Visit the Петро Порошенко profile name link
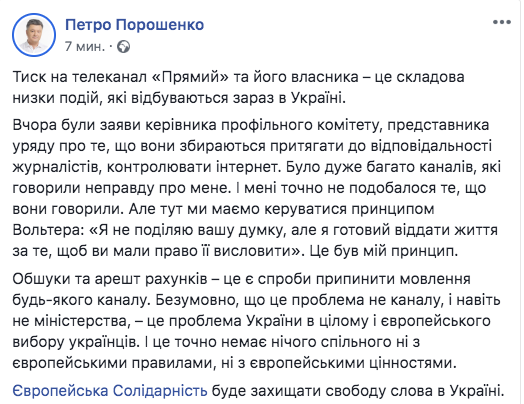This screenshot has width=524, height=404. pos(134,25)
